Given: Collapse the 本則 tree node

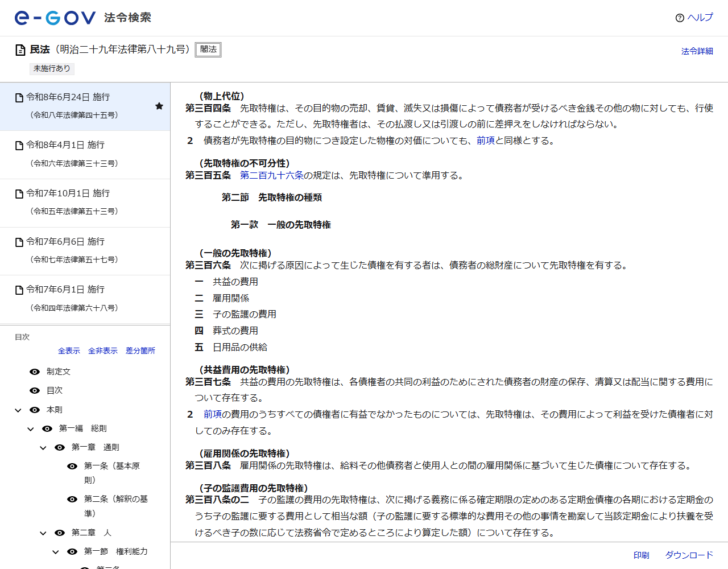Looking at the screenshot, I should tap(18, 410).
